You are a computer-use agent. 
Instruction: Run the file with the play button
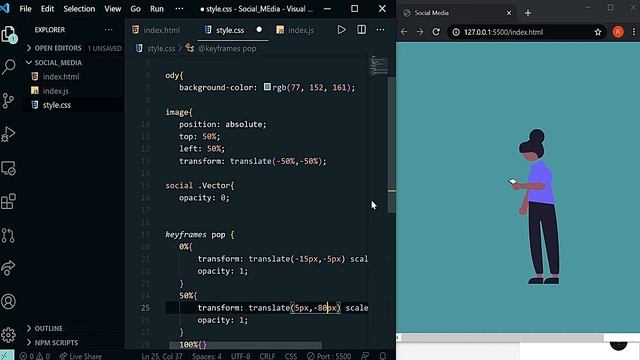point(341,30)
